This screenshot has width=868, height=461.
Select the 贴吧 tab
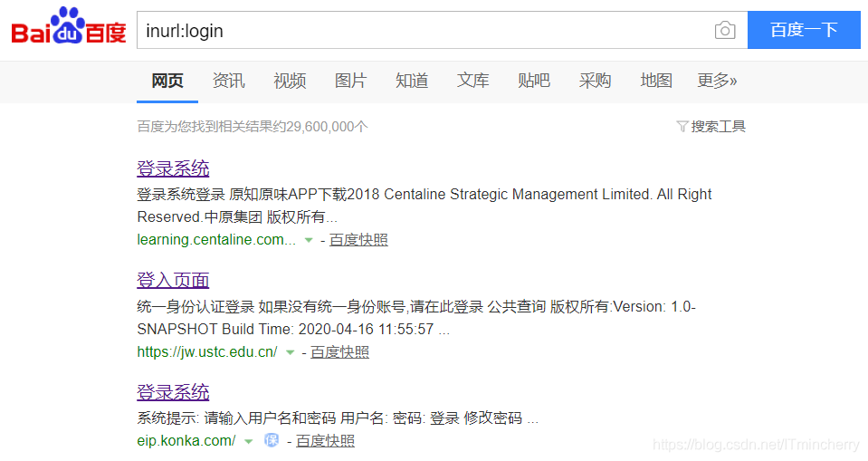point(534,81)
